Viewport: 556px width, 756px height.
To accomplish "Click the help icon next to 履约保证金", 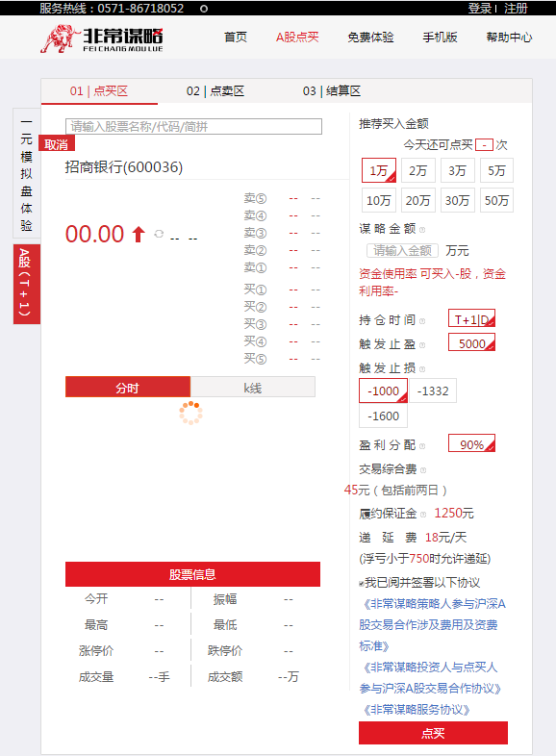I will coord(423,515).
